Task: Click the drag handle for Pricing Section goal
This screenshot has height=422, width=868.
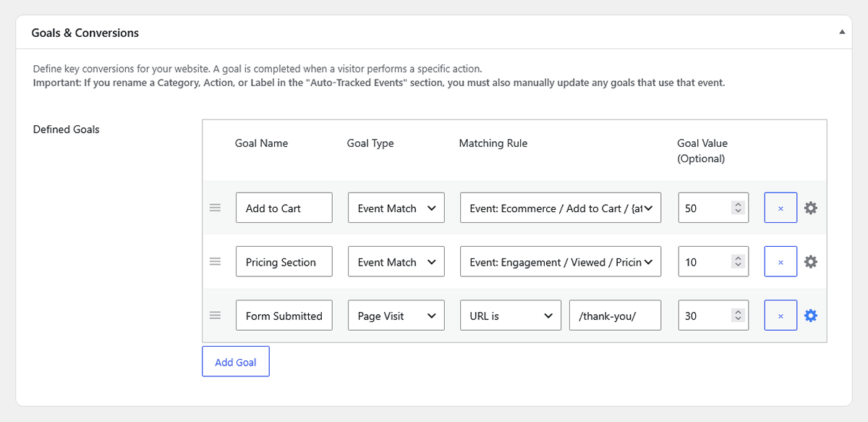Action: 215,261
